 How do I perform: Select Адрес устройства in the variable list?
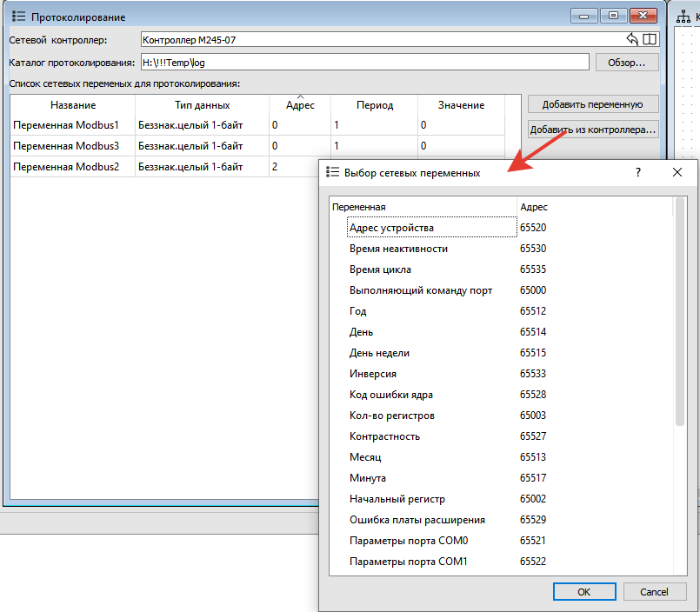pos(391,228)
